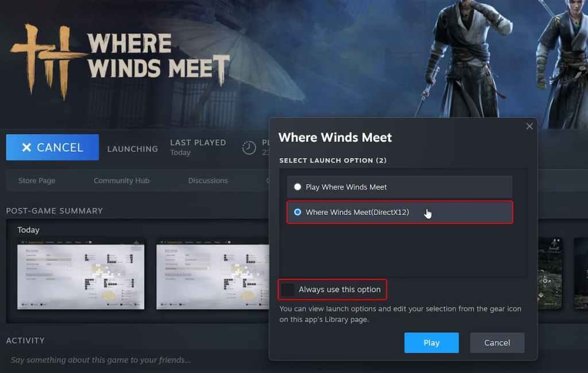Click the play time clock icon
This screenshot has height=373, width=588.
pos(249,148)
